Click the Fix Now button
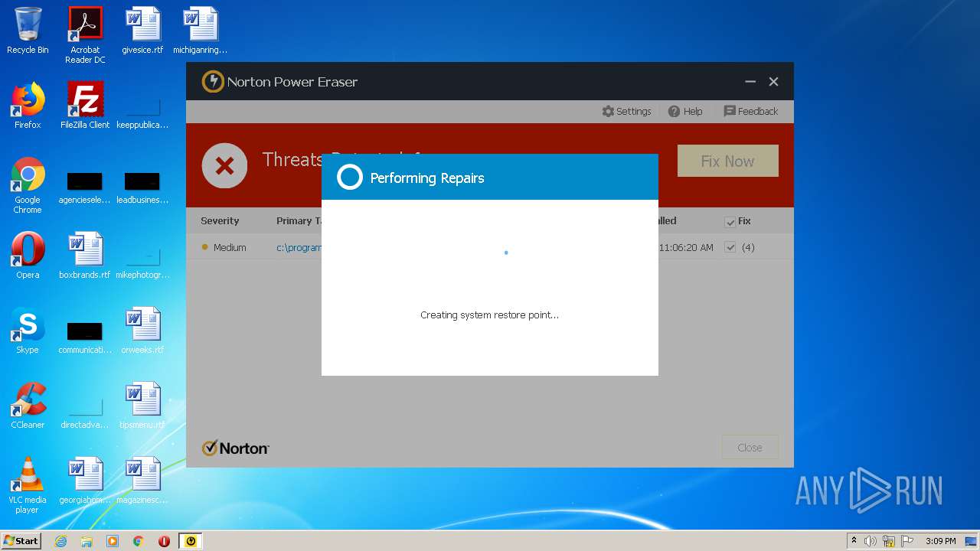The width and height of the screenshot is (980, 551). [x=727, y=161]
